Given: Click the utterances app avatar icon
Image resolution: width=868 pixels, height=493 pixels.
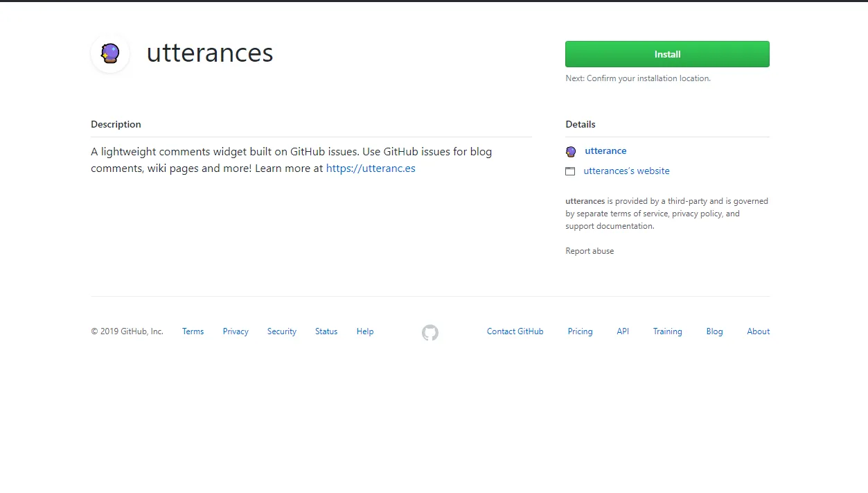Looking at the screenshot, I should click(x=110, y=53).
